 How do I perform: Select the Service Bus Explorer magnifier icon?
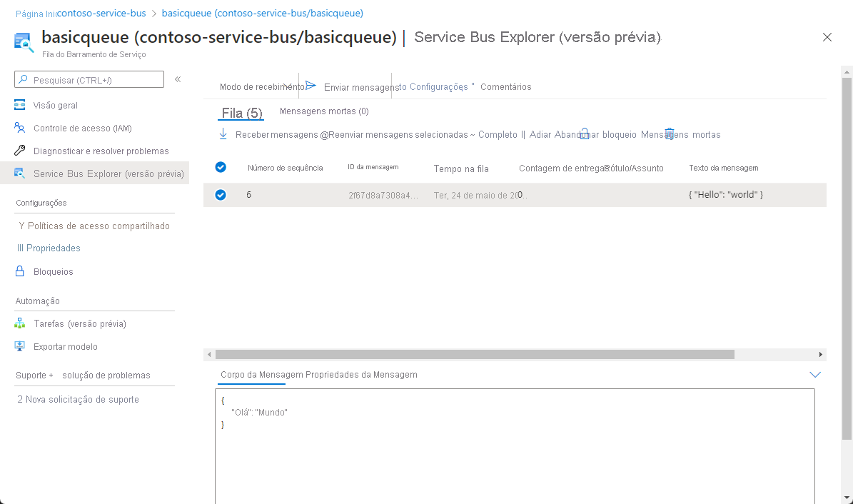click(x=19, y=173)
